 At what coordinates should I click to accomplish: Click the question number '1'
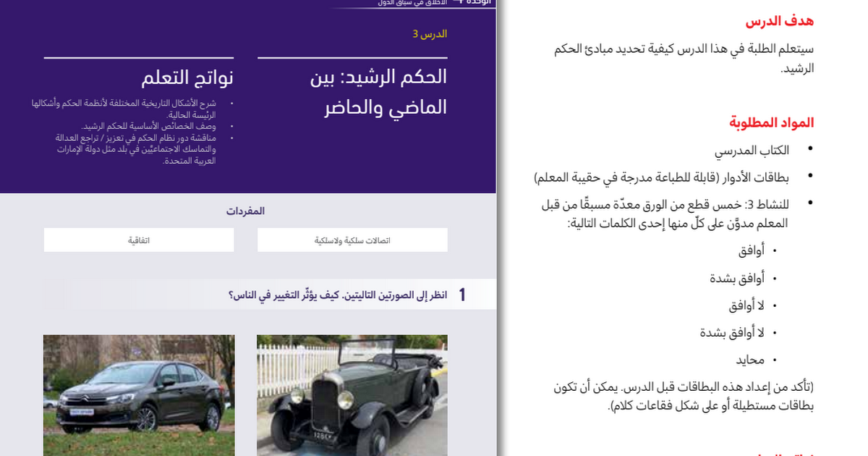pos(462,295)
